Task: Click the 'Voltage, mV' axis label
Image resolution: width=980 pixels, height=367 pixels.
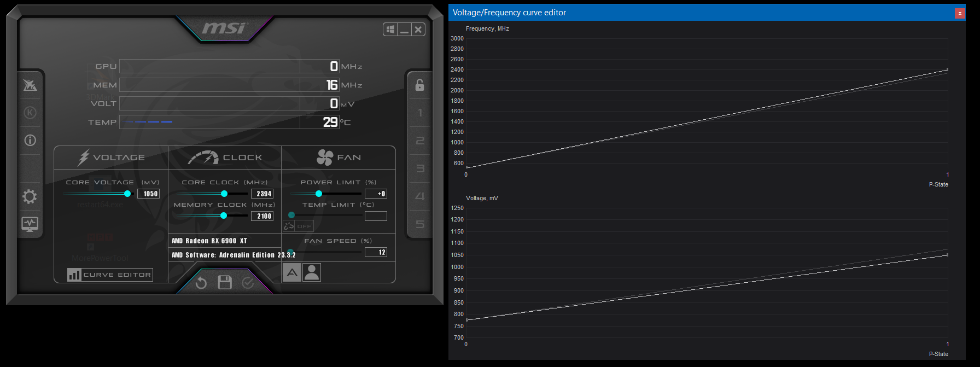Action: (x=482, y=198)
